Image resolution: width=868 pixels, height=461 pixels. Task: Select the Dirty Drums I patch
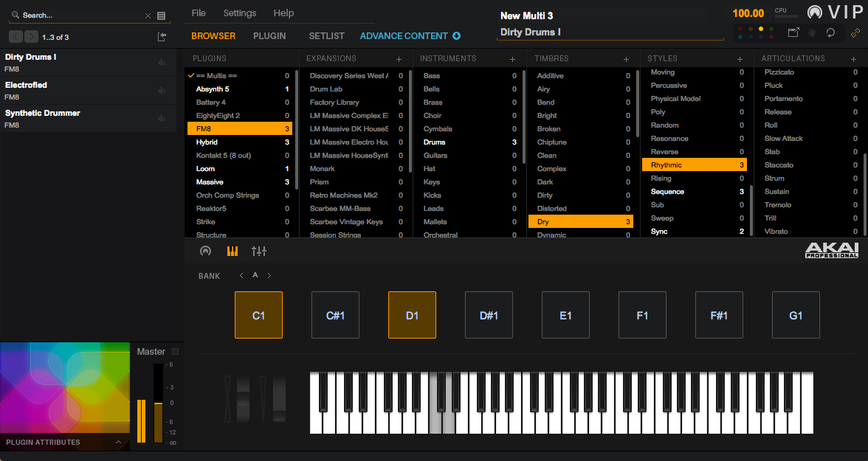click(89, 63)
